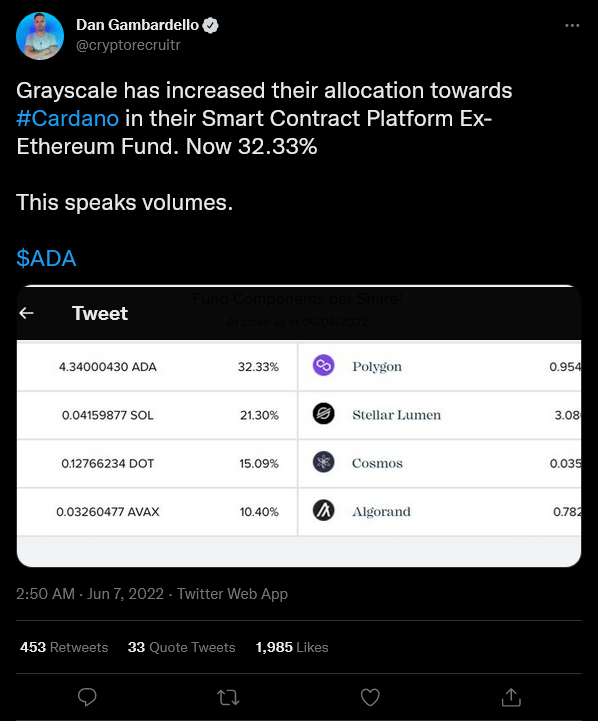Open the share upload icon
Image resolution: width=598 pixels, height=721 pixels.
point(511,697)
